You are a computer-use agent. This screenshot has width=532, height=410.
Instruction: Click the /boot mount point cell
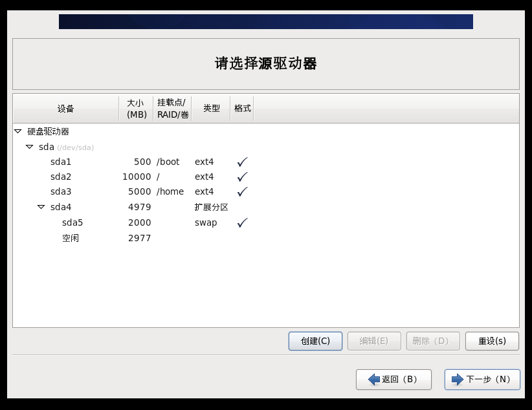tap(168, 162)
